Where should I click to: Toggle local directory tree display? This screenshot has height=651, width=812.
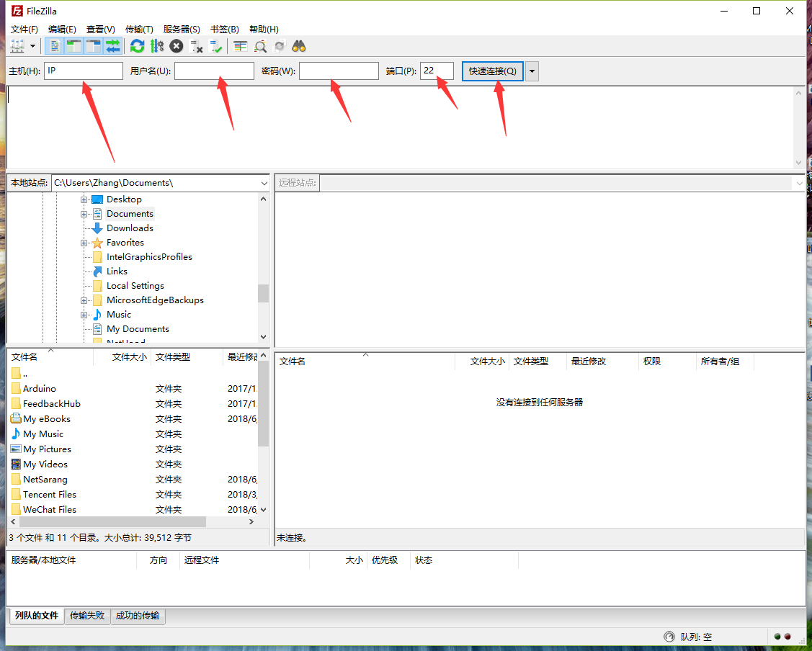(x=74, y=46)
